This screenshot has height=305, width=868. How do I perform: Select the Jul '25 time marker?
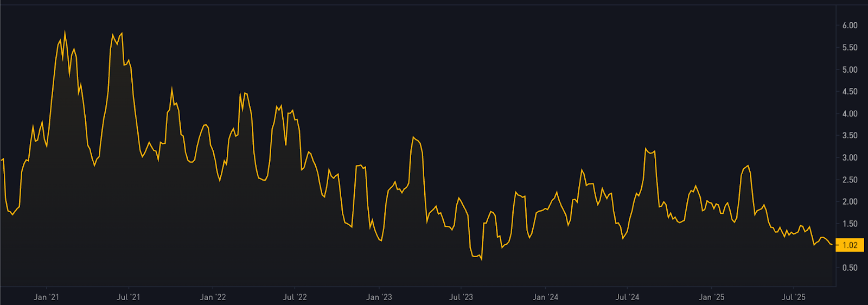(793, 297)
